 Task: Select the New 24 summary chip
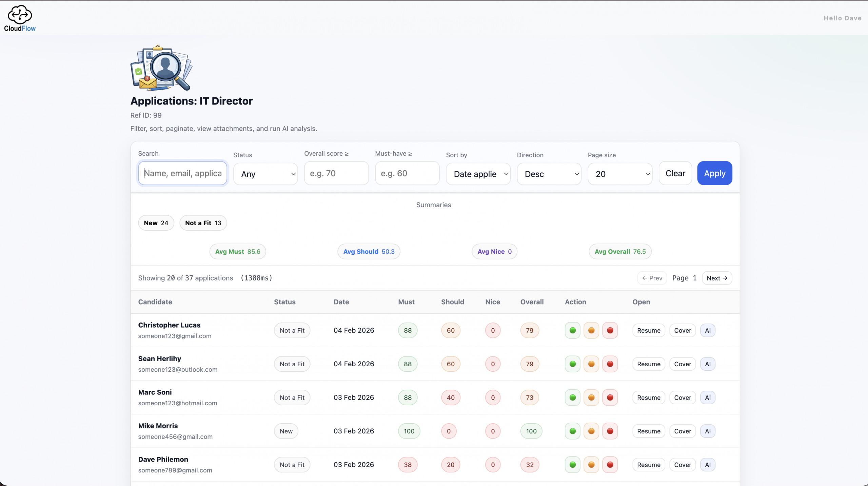click(x=156, y=223)
